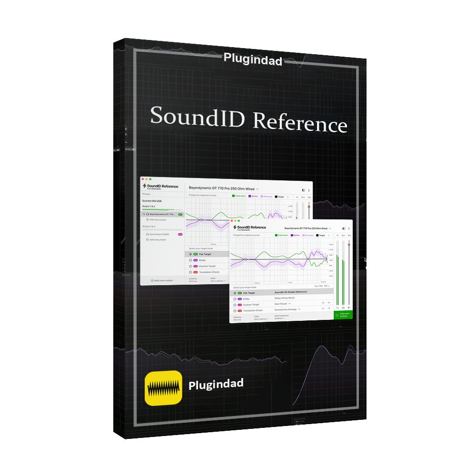This screenshot has height=476, width=476.
Task: Click the mono icon below front window meters
Action: pos(343,308)
